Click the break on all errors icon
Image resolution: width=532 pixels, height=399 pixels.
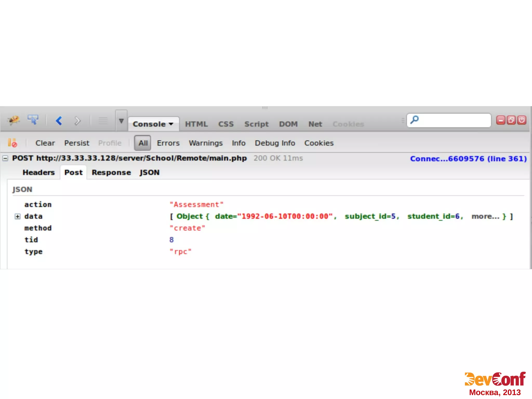click(x=12, y=143)
